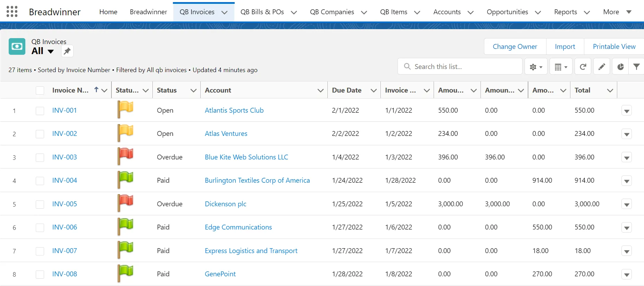This screenshot has height=286, width=644.
Task: Go to the Home tab
Action: pyautogui.click(x=108, y=12)
